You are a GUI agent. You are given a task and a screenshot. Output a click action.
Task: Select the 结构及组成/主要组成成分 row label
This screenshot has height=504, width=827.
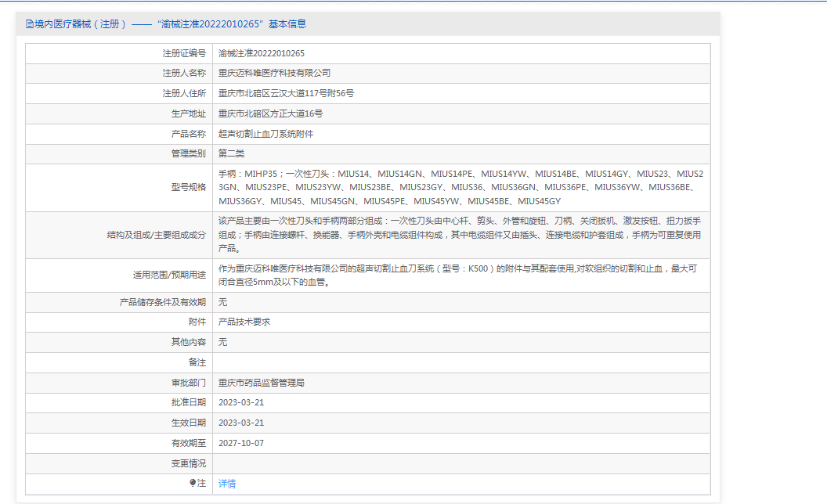click(x=157, y=235)
